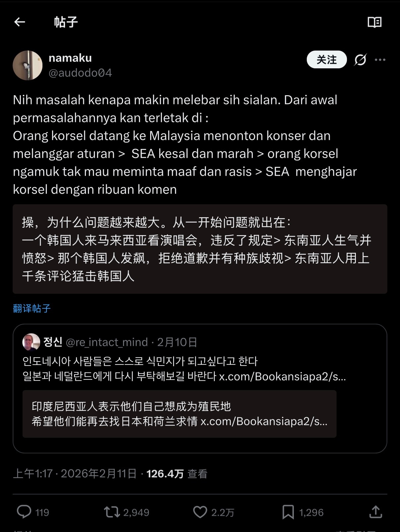Screen dimensions: 400x532
Task: Click the 上午1:17 2026年2月11日 timestamp
Action: tap(75, 474)
